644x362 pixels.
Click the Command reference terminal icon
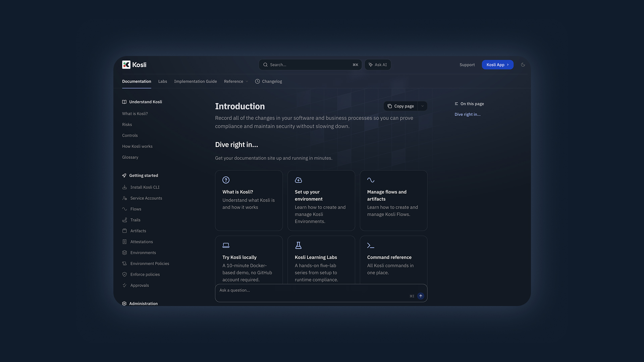click(x=370, y=245)
